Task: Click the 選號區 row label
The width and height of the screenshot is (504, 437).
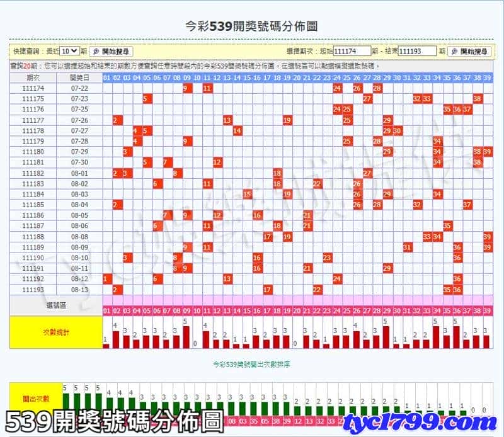Action: [56, 305]
